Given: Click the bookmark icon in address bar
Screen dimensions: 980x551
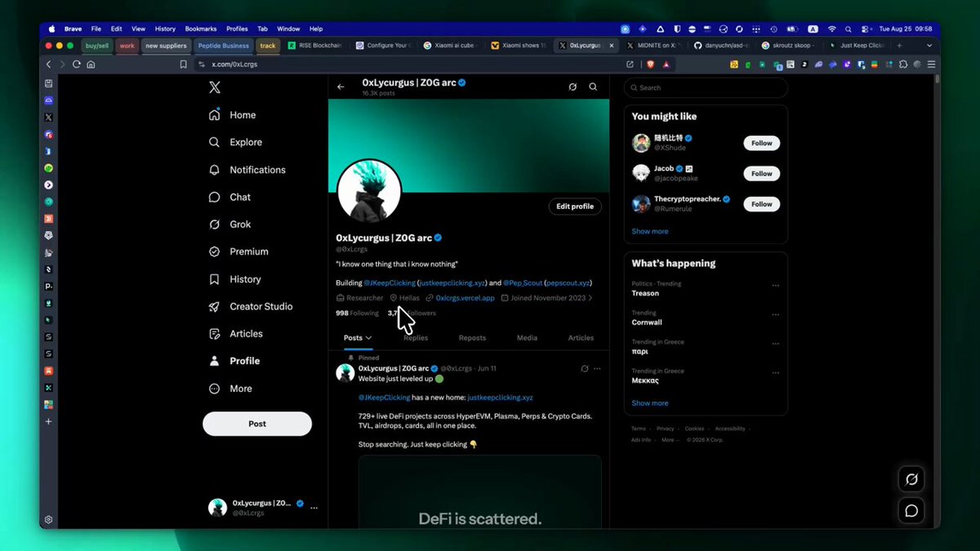Looking at the screenshot, I should (184, 64).
